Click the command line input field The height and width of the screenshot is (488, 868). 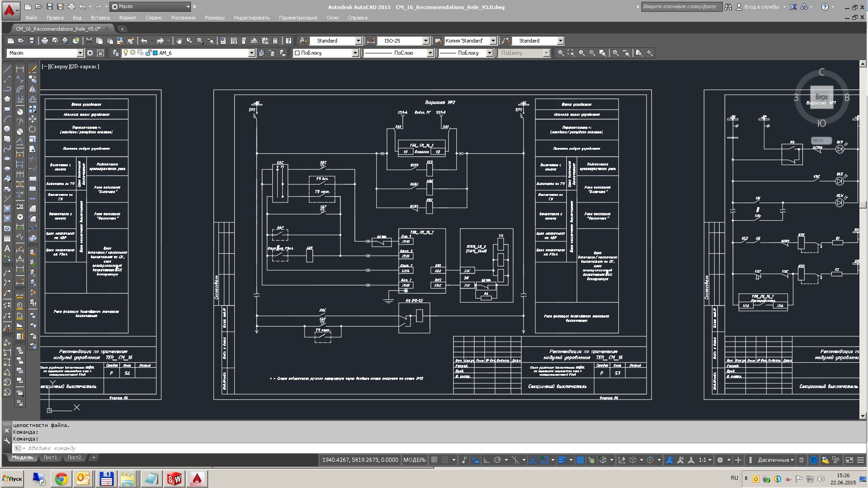(439, 448)
